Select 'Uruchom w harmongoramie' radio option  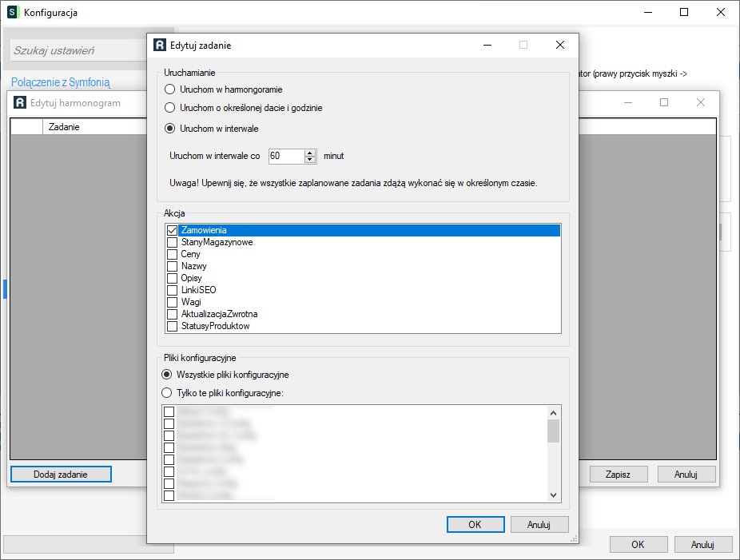coord(169,89)
